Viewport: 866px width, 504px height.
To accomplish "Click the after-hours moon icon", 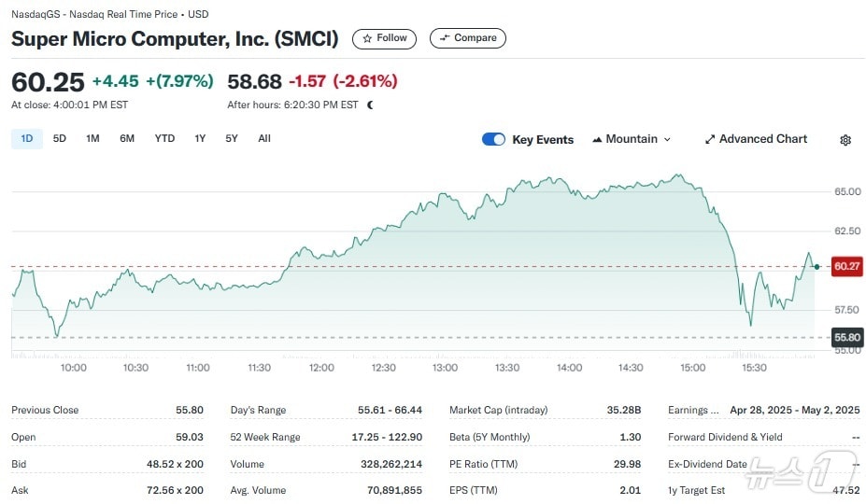I will pos(371,105).
